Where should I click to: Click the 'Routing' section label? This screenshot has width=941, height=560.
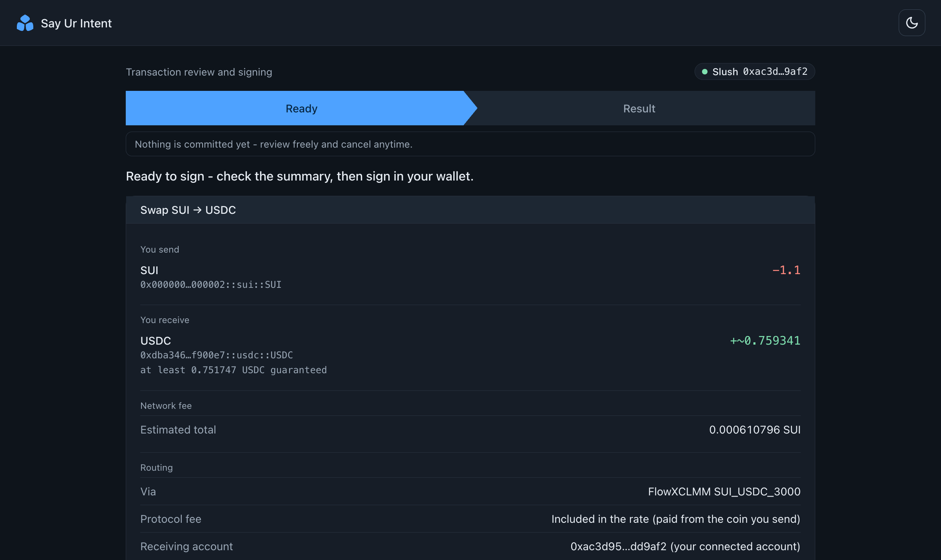coord(157,468)
